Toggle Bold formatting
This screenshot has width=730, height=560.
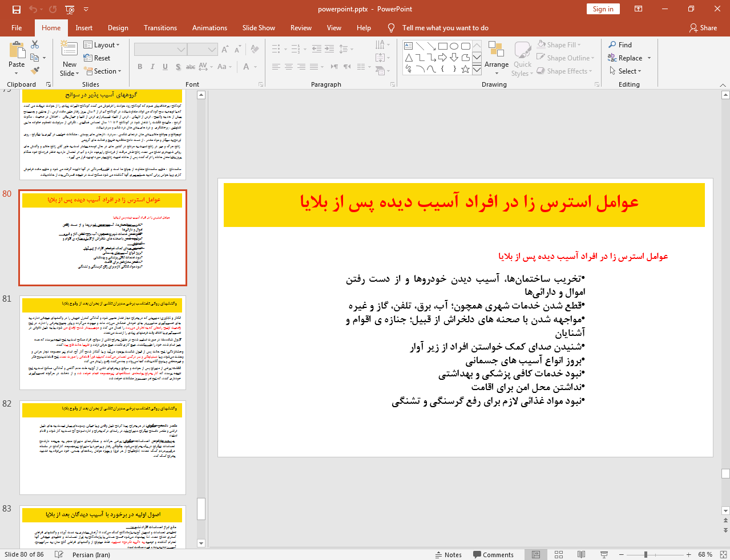(140, 67)
